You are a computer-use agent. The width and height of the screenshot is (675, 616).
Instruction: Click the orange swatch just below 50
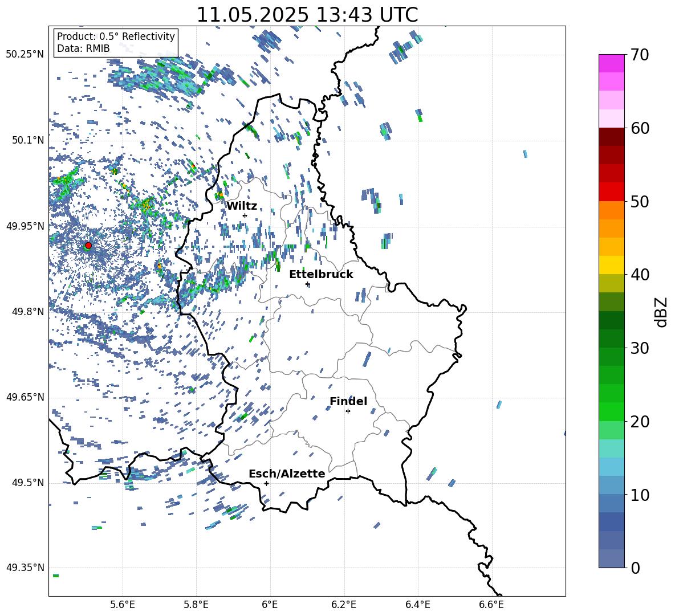pos(611,210)
